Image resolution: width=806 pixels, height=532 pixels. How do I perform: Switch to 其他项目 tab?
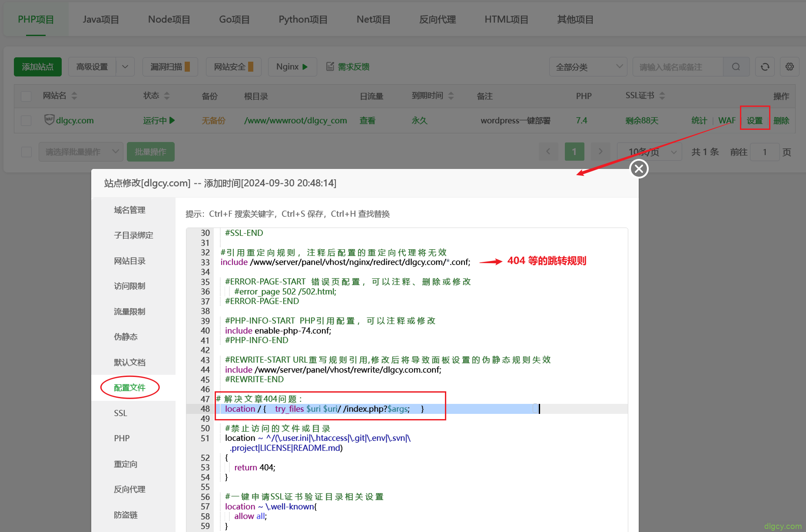coord(575,20)
